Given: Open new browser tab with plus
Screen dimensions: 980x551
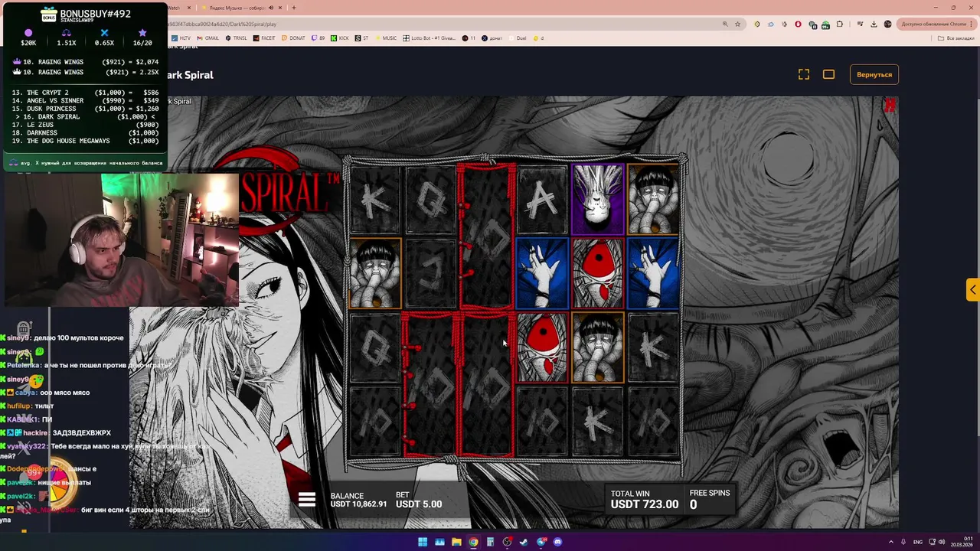Looking at the screenshot, I should pyautogui.click(x=294, y=8).
